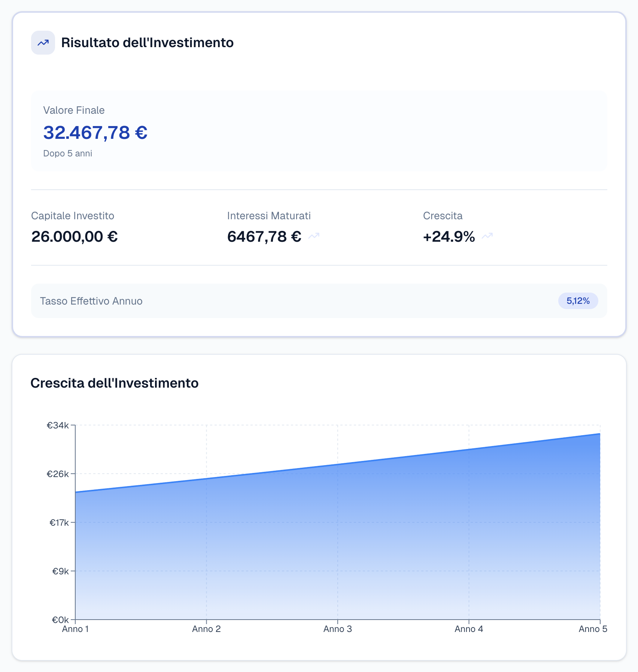Click the trending-up icon beside the Risultato dell'Investimento title

[43, 43]
